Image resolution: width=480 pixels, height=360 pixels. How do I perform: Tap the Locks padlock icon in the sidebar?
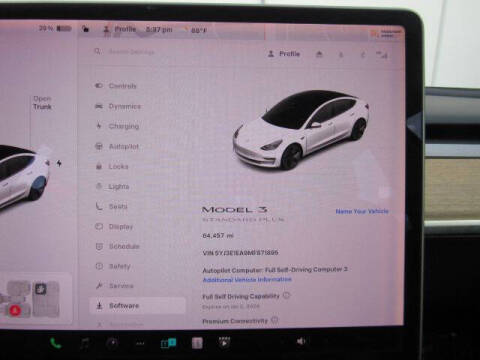point(99,166)
